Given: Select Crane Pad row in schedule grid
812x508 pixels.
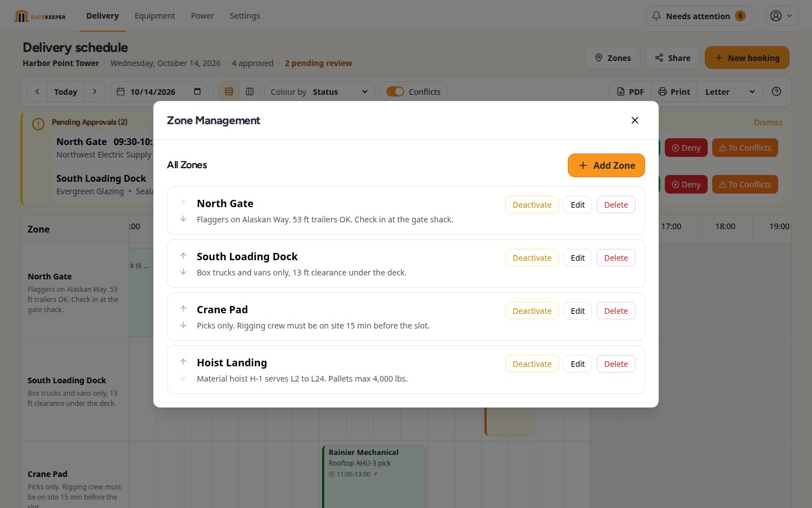Looking at the screenshot, I should tap(74, 475).
